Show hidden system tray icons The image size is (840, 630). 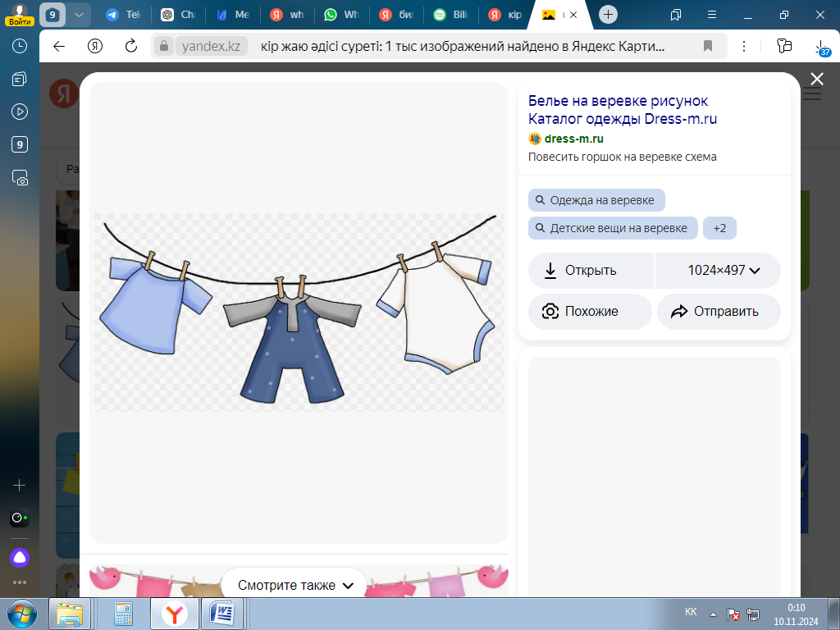coord(714,613)
